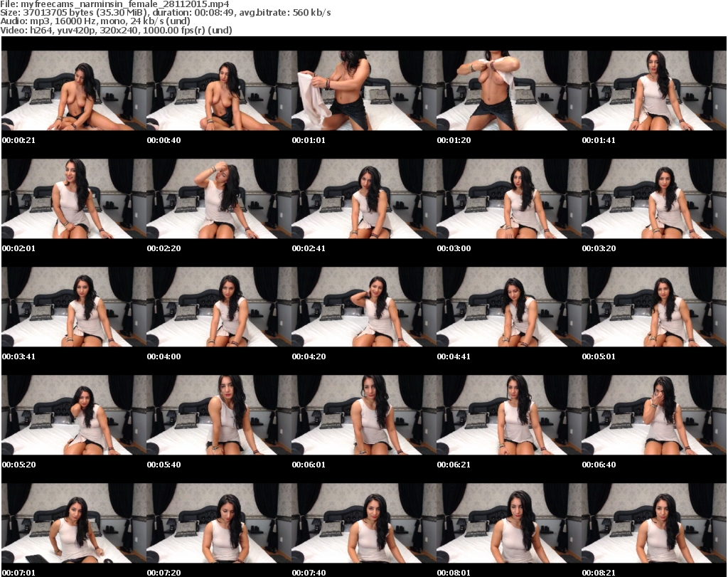Click the 00:07:20 timestamp label

coord(164,573)
